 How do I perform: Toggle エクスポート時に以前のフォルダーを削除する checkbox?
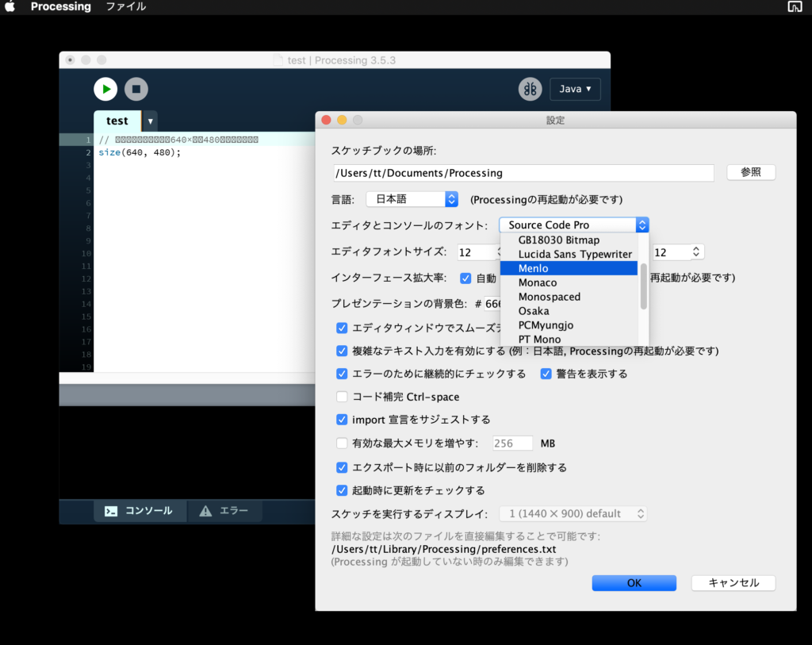(x=342, y=467)
